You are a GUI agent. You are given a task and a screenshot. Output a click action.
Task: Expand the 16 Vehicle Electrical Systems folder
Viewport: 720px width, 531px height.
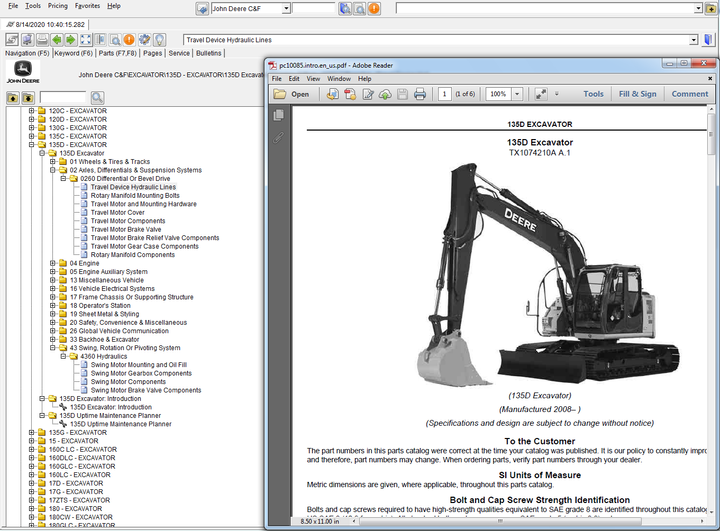[53, 289]
